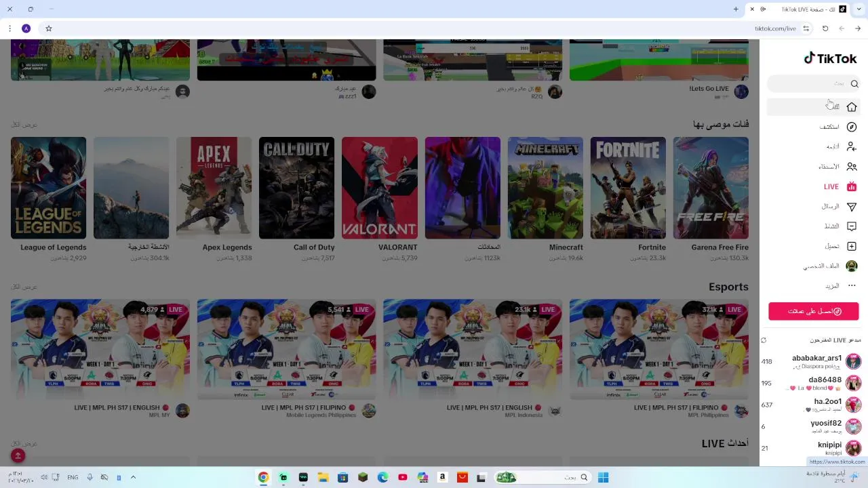Click the RZQ streamer avatar
868x488 pixels.
pos(555,91)
